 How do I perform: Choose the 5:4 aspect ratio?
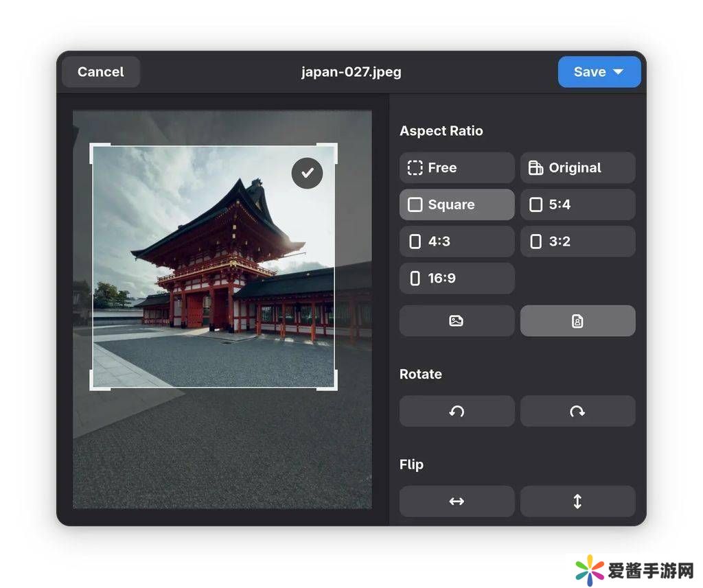coord(577,204)
